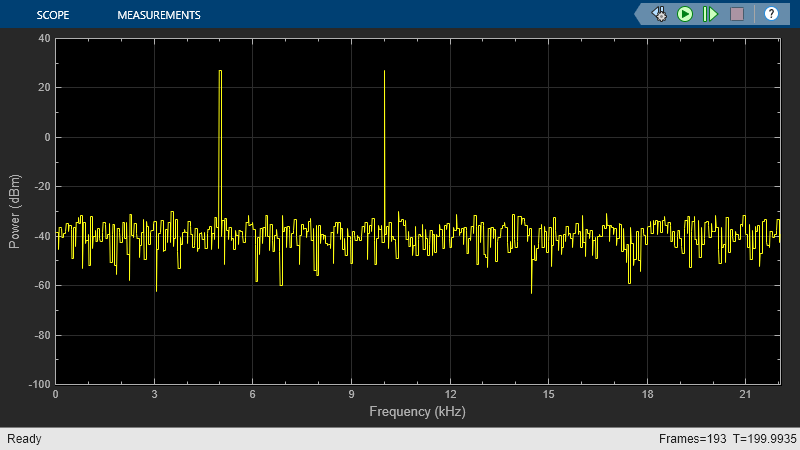The width and height of the screenshot is (800, 450).
Task: Open step-back simulation settings icon
Action: (659, 14)
